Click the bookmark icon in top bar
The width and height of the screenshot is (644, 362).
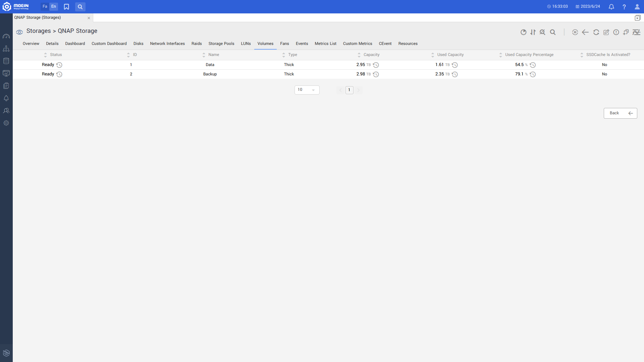(66, 7)
